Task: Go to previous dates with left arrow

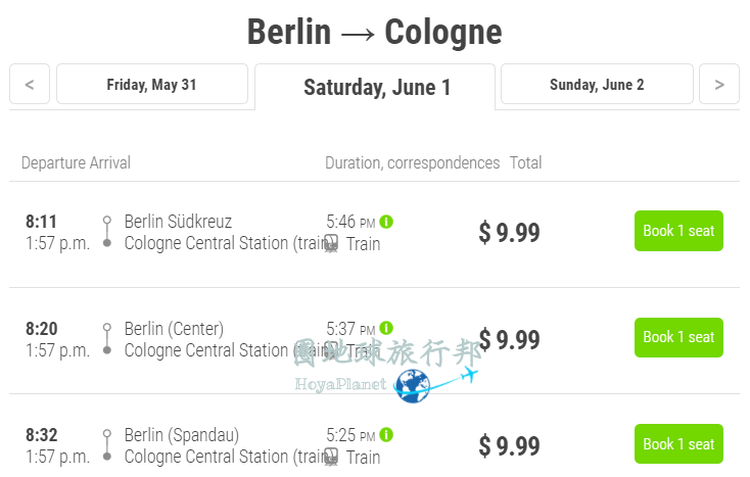Action: (30, 84)
